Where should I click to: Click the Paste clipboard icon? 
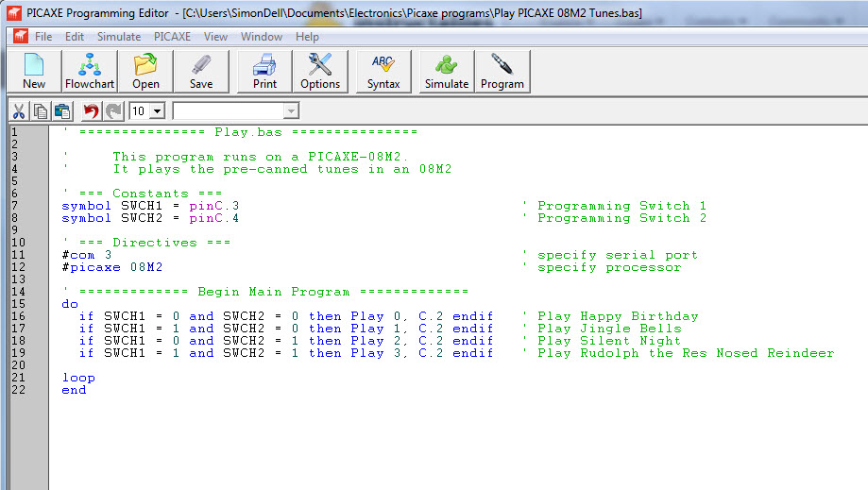62,111
